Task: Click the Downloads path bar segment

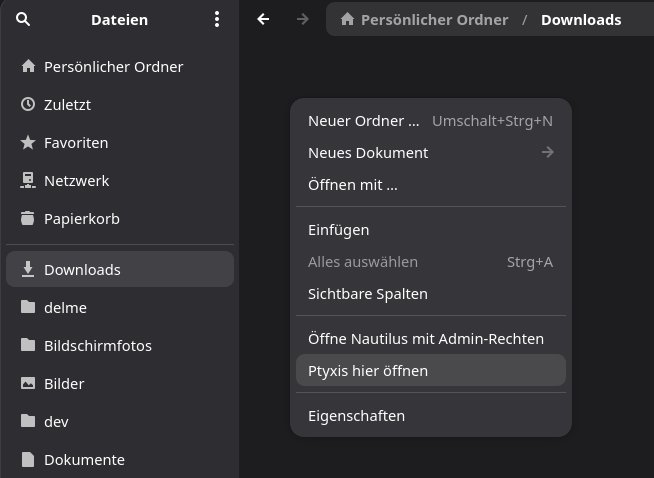Action: 581,20
